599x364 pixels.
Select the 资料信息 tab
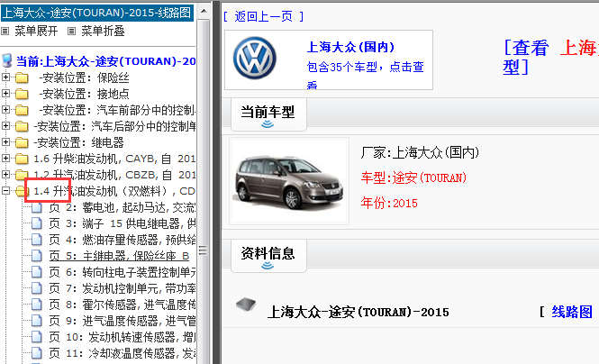(x=268, y=256)
